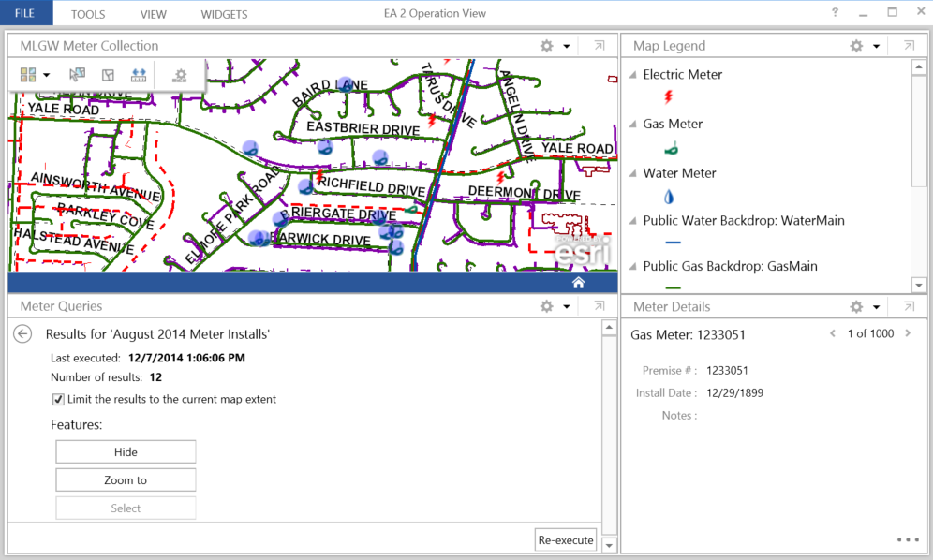Open map toolbar settings gear

click(180, 75)
